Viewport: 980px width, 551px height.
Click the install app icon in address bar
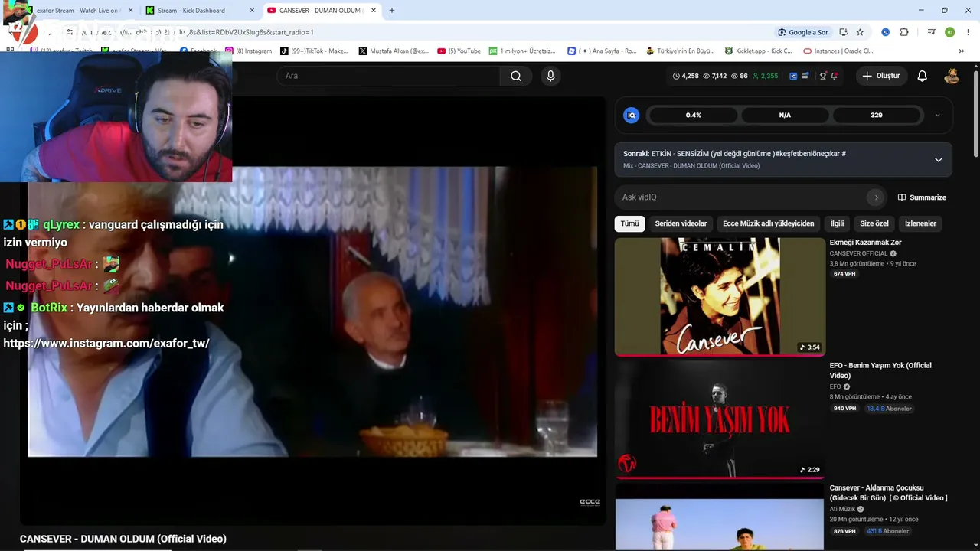pos(843,32)
